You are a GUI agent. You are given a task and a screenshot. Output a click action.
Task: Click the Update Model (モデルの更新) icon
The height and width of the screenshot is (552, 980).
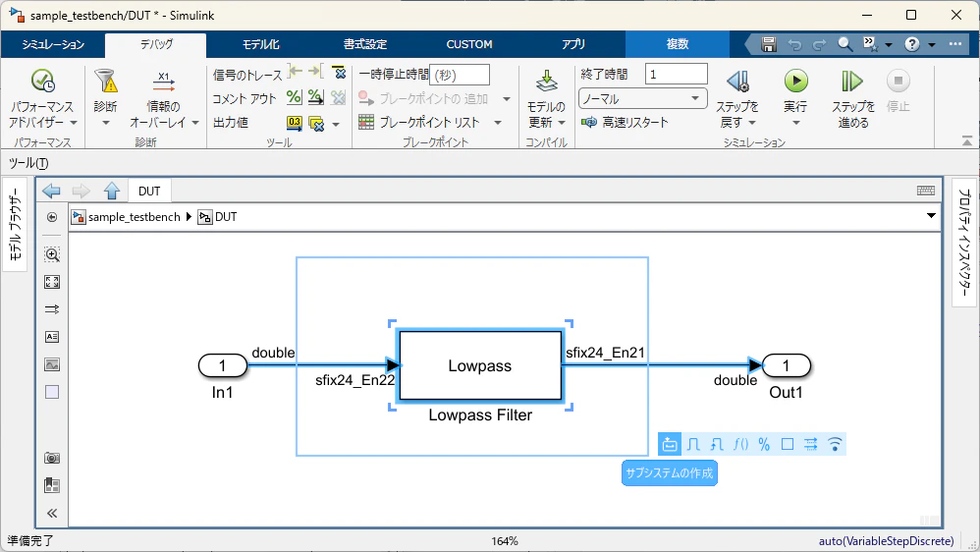click(546, 82)
